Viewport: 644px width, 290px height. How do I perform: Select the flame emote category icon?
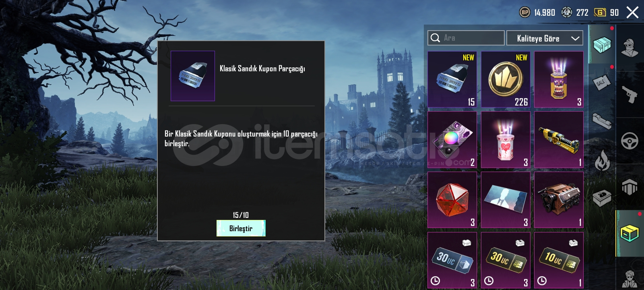(602, 159)
